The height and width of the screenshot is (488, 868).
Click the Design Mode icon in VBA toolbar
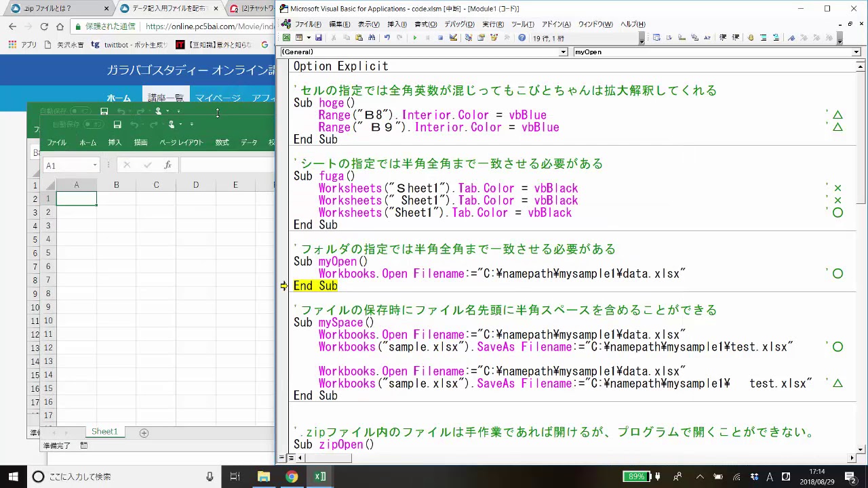click(453, 38)
